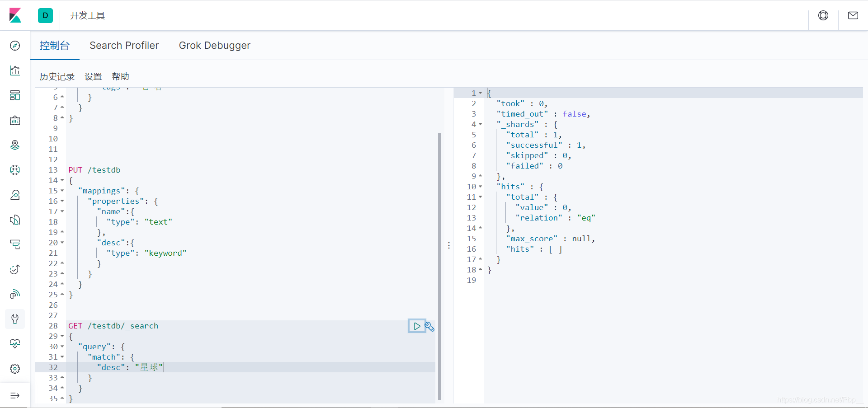Open the request wrench options icon
Screen dimensions: 868x408
pyautogui.click(x=429, y=326)
